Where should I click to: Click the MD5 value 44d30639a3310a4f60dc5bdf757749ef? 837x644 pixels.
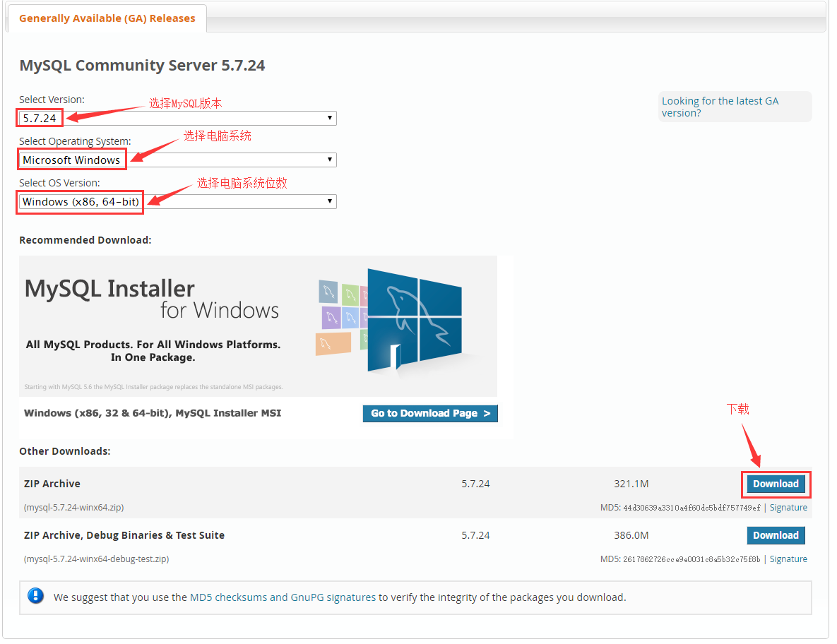click(691, 508)
